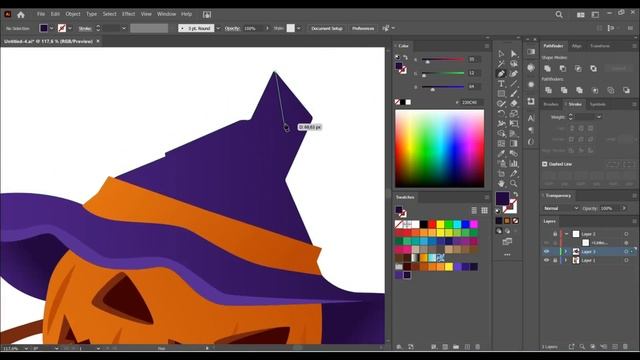The image size is (640, 360).
Task: Click the Unite shape mode icon
Action: tap(548, 69)
